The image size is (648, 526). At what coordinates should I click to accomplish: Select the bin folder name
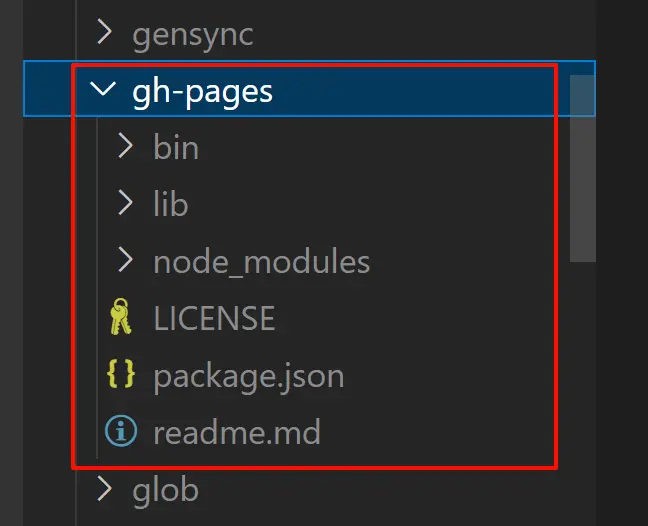tap(176, 147)
